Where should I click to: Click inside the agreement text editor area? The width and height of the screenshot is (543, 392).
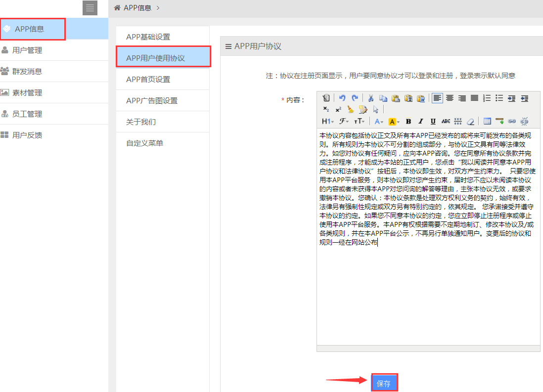tap(428, 237)
